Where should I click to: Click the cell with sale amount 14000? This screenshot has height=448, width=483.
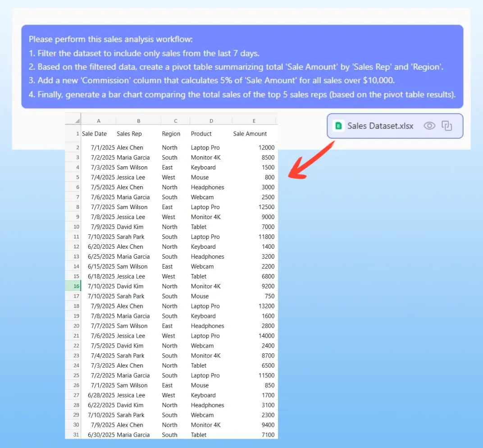click(266, 336)
